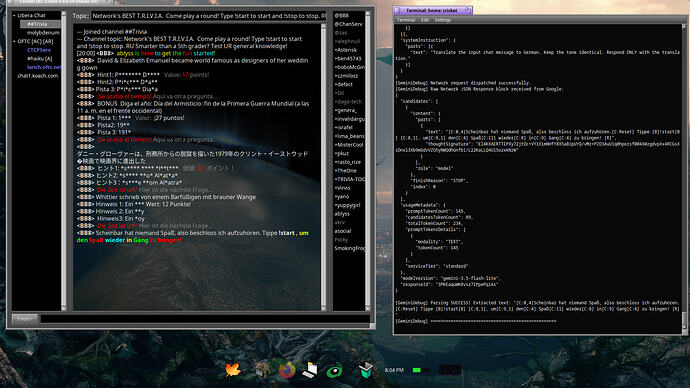Open the green swirl dock application
Image resolution: width=690 pixels, height=388 pixels.
coord(334,370)
